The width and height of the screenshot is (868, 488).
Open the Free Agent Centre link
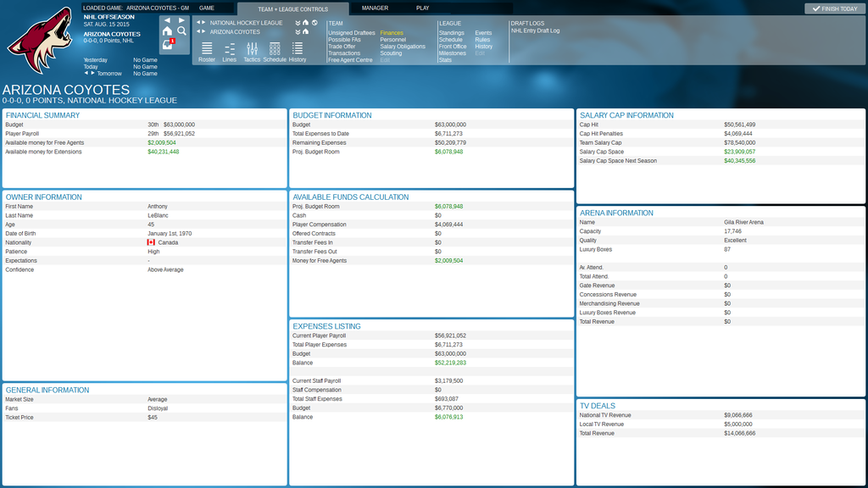click(350, 60)
